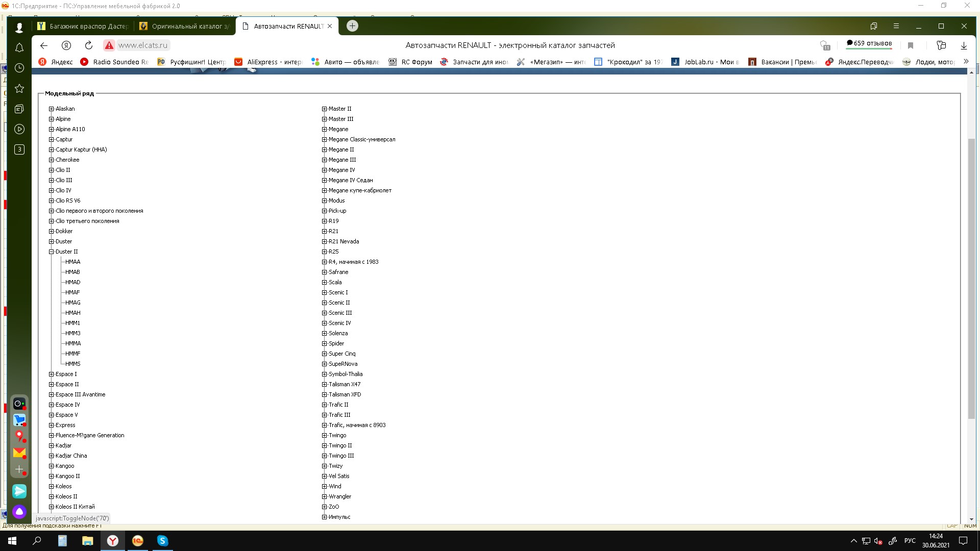
Task: Open the Fluence-M?gane Generation entry
Action: point(90,435)
